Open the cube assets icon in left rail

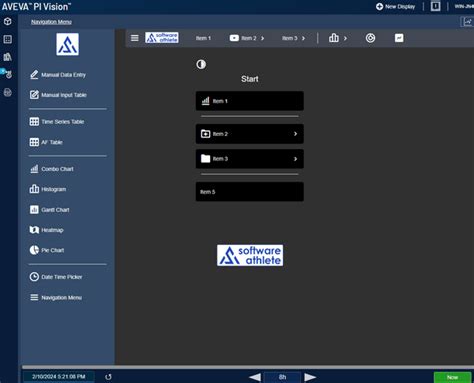tap(8, 22)
